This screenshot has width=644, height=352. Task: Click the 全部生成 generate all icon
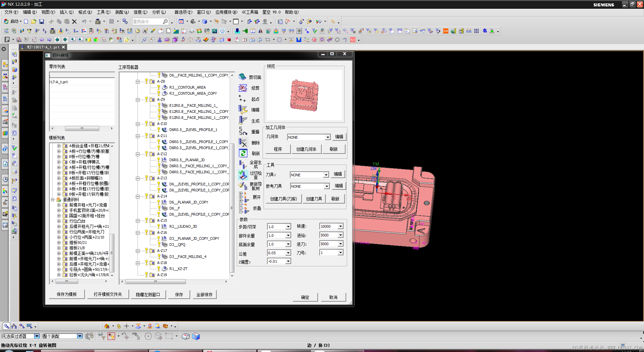(243, 164)
